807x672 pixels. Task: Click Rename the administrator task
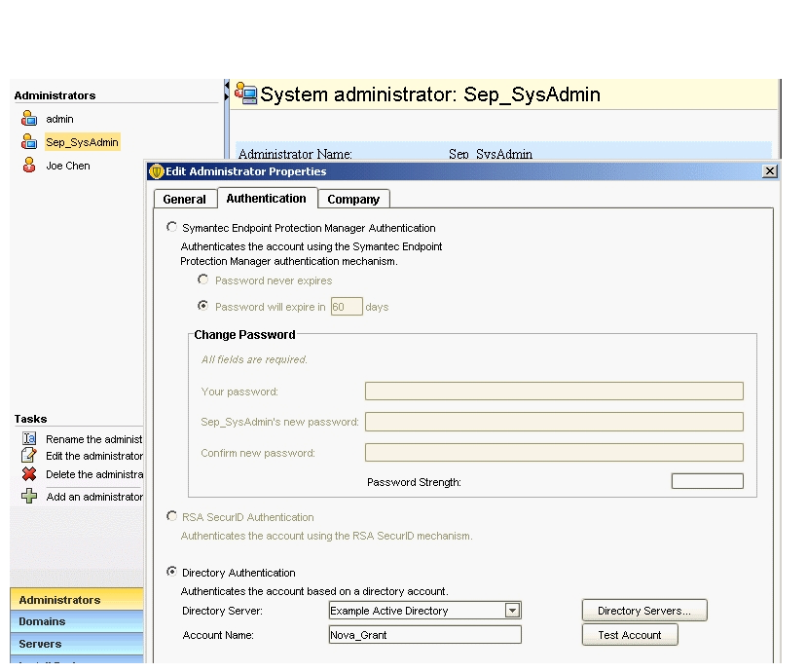(94, 439)
